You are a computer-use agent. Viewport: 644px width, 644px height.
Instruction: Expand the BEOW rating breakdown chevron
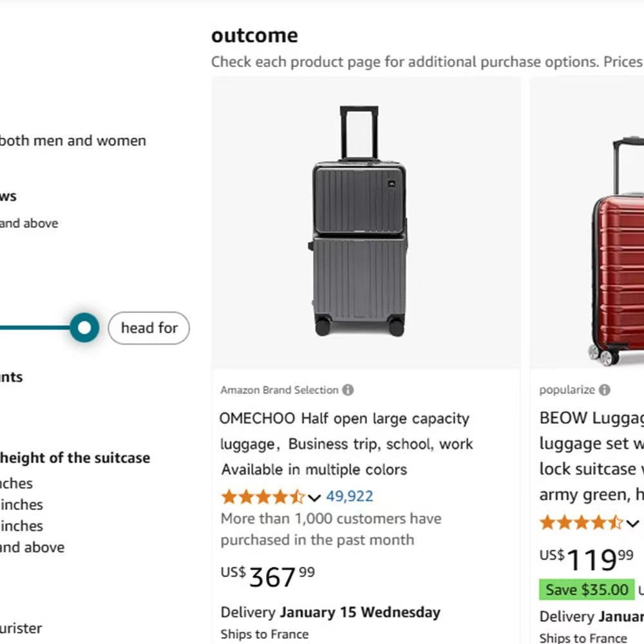click(633, 523)
